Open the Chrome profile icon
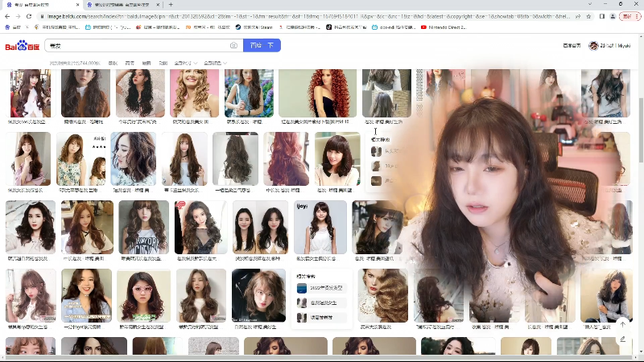The width and height of the screenshot is (644, 362). [613, 16]
